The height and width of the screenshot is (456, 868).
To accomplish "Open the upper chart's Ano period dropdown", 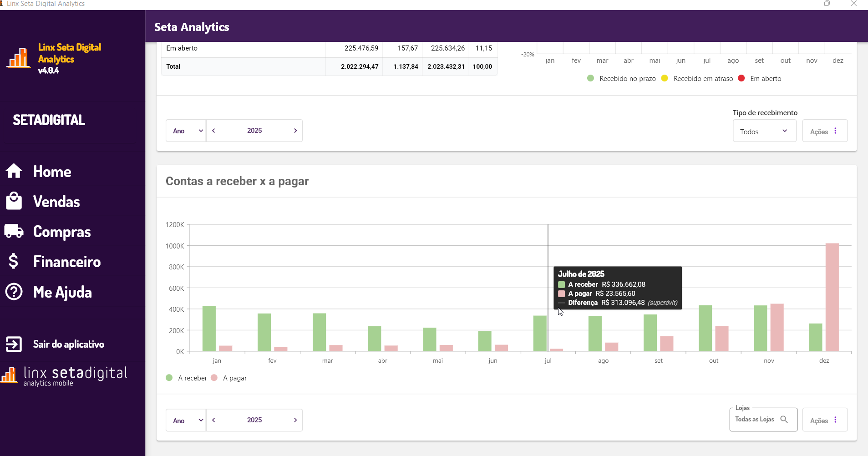I will pyautogui.click(x=186, y=131).
